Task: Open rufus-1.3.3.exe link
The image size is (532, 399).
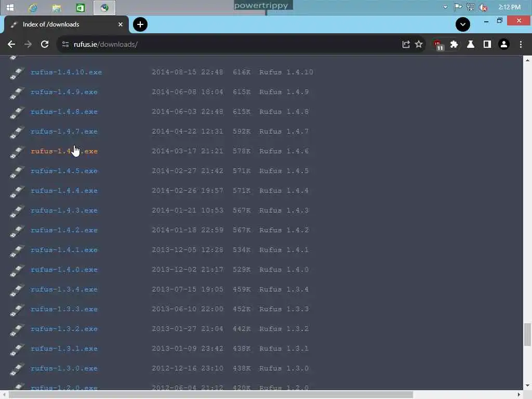Action: (64, 309)
